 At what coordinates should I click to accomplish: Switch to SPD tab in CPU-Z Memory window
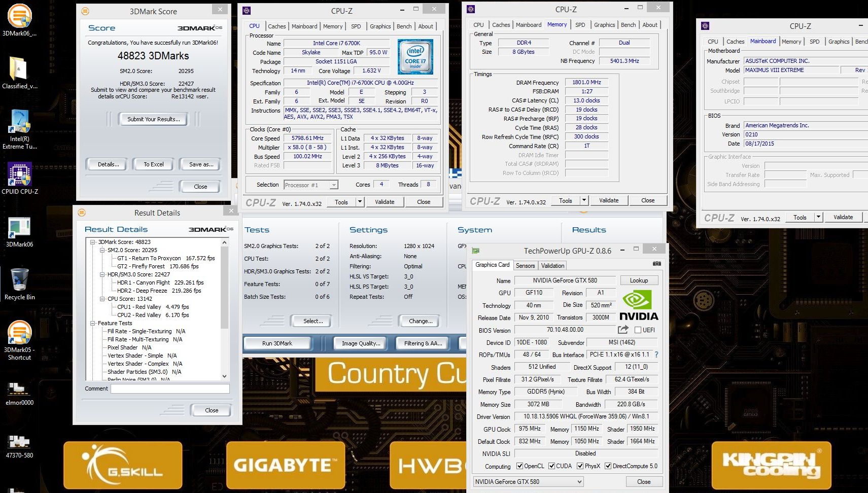(x=580, y=25)
